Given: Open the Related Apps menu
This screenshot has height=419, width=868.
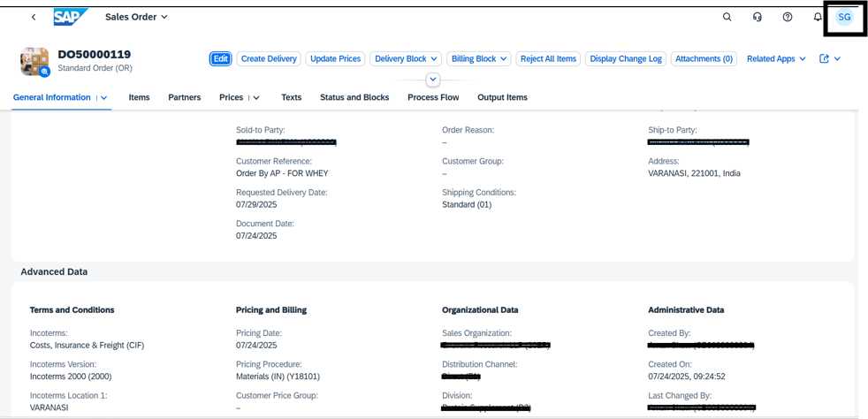Looking at the screenshot, I should pos(776,59).
